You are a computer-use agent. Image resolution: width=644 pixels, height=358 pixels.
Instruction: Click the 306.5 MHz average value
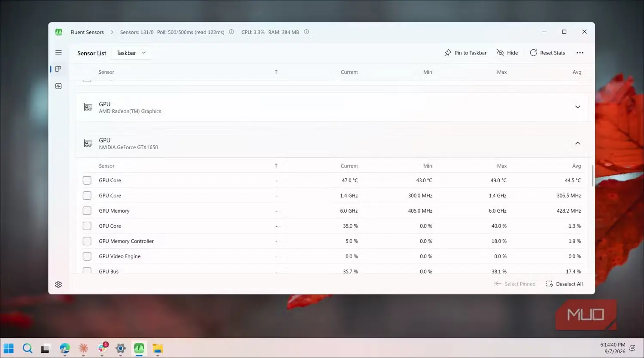[x=569, y=196]
